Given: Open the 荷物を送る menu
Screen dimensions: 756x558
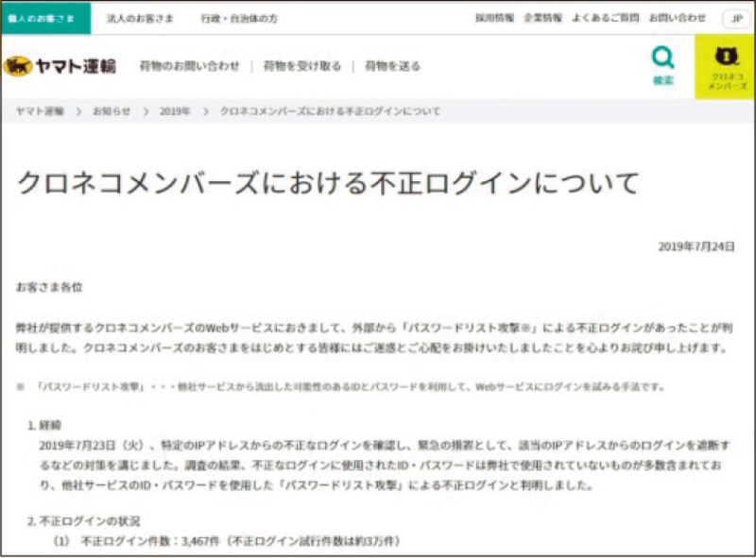Looking at the screenshot, I should (x=392, y=66).
